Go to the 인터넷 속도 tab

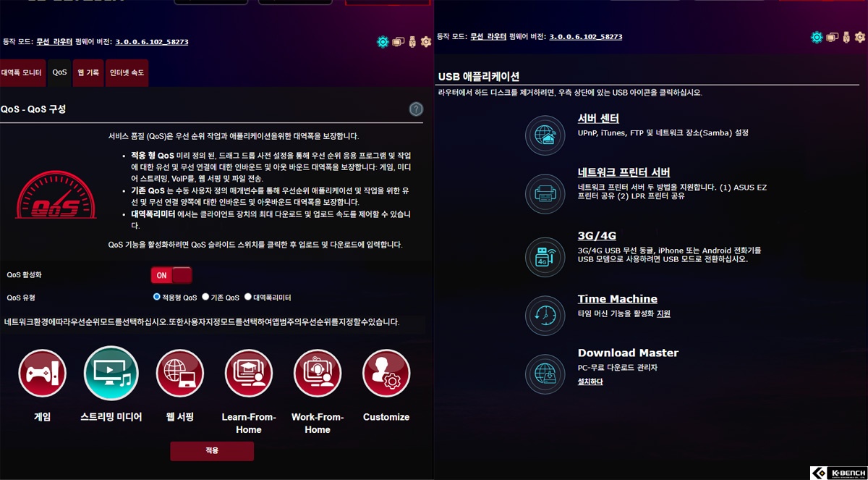pos(127,73)
